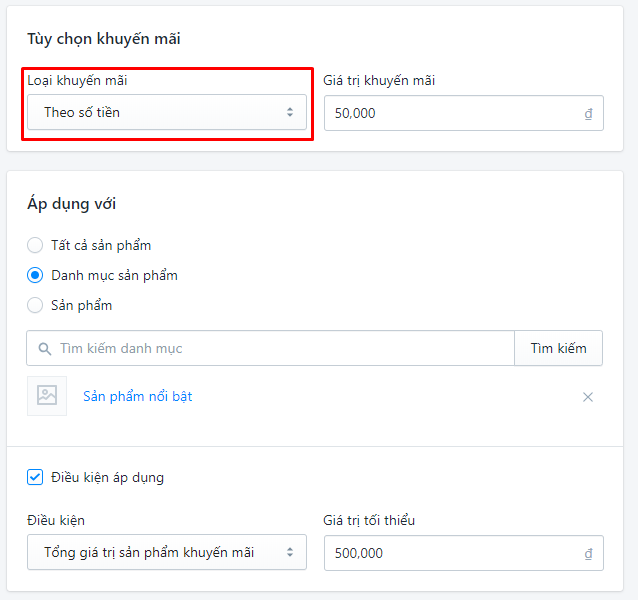Remove the Sản phẩm nổi bật category
Image resolution: width=638 pixels, height=600 pixels.
588,397
